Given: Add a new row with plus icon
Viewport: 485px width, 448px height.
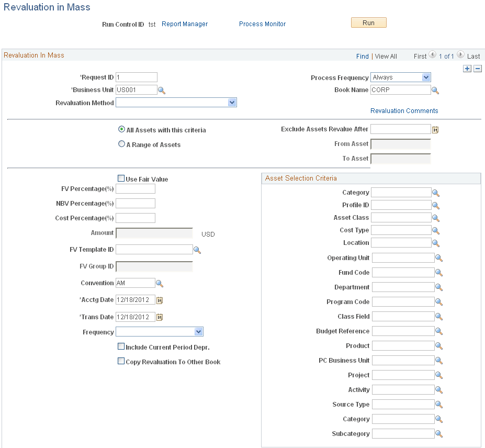Looking at the screenshot, I should tap(467, 69).
